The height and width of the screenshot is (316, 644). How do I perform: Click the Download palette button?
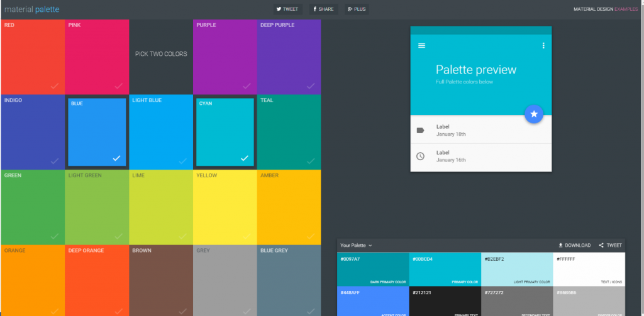(574, 246)
